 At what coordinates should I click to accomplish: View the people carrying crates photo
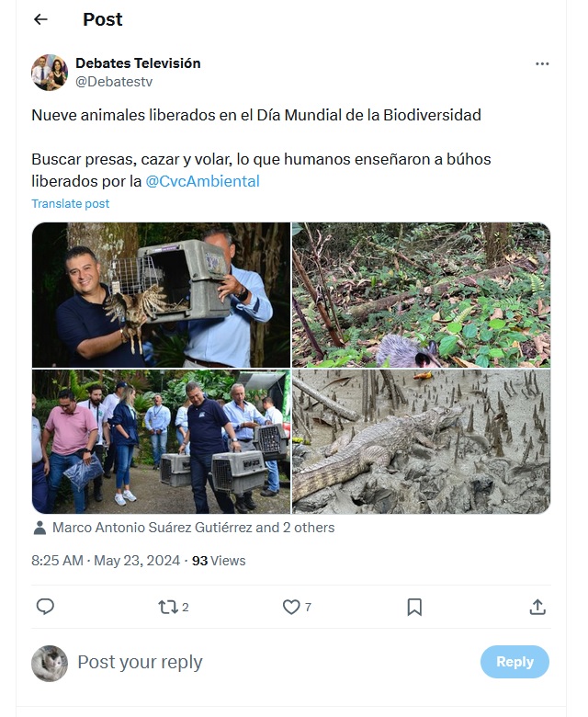tap(162, 442)
